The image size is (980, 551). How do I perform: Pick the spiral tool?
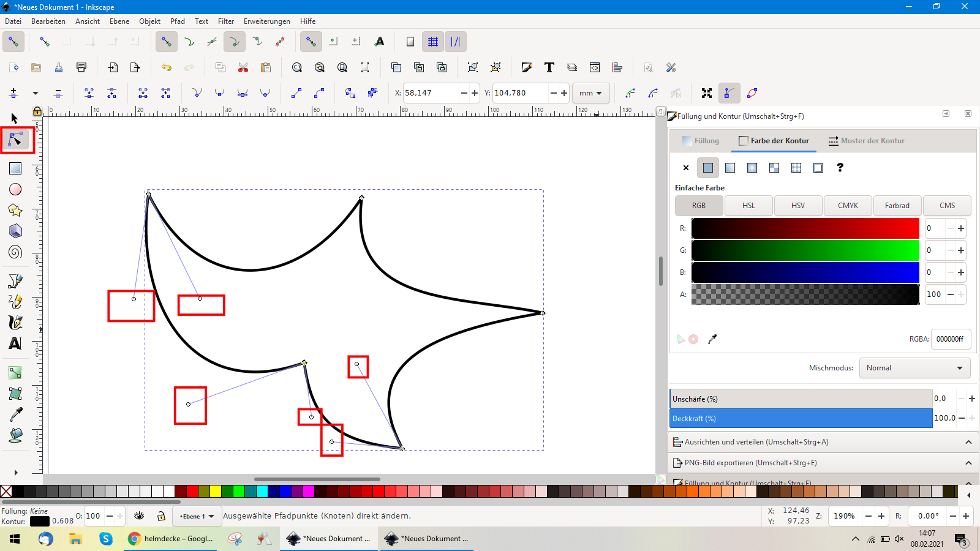click(15, 252)
